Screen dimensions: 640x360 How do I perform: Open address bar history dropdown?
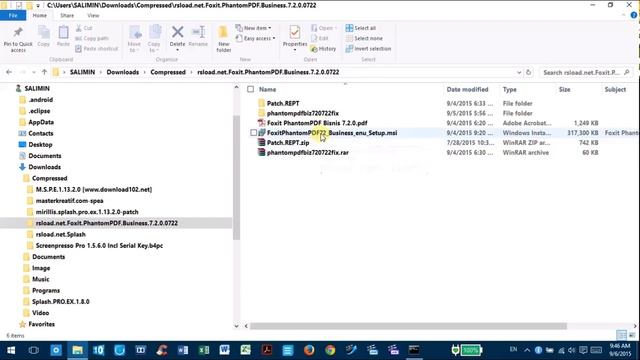tap(519, 72)
